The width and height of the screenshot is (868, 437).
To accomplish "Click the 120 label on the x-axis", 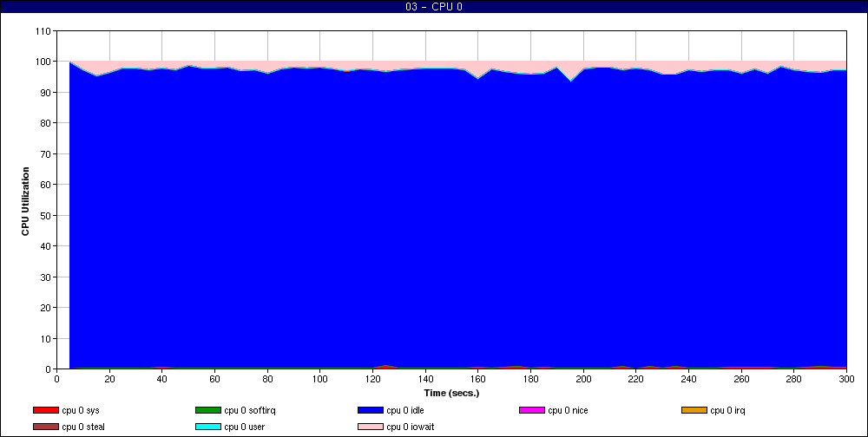I will coord(372,379).
